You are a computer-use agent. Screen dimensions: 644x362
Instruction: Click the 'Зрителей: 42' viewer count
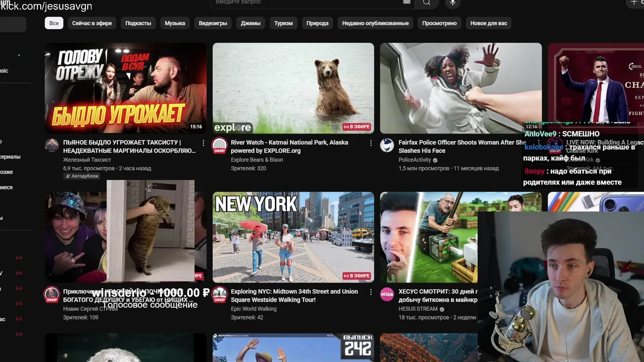[247, 317]
